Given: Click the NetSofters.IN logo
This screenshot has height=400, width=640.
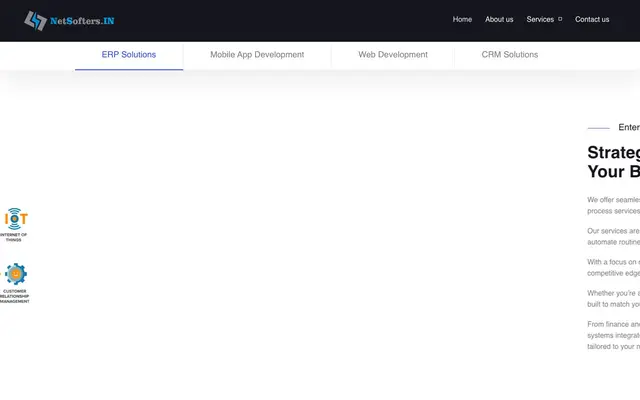Looking at the screenshot, I should pyautogui.click(x=69, y=20).
